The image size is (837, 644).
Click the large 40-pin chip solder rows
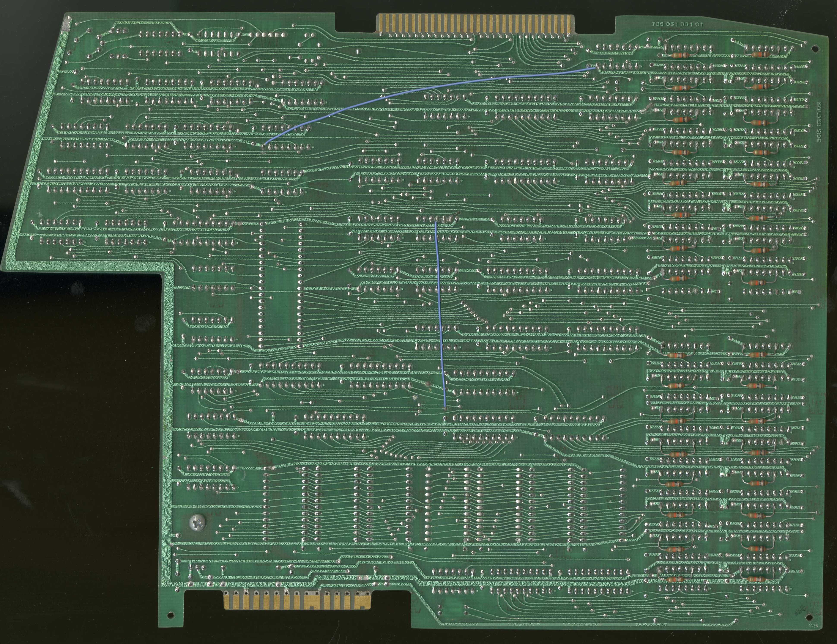click(x=281, y=285)
